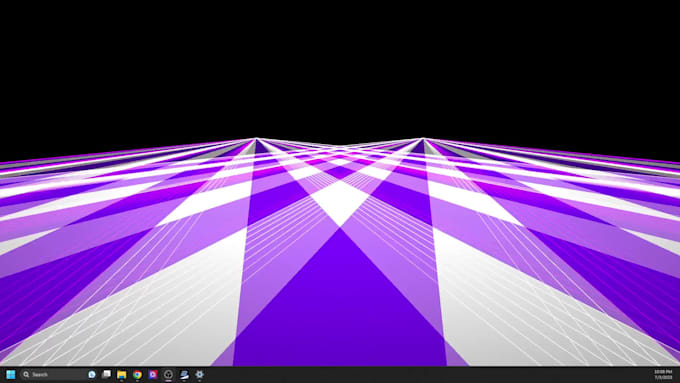Image resolution: width=680 pixels, height=383 pixels.
Task: Launch File Explorer from the taskbar
Action: tap(122, 374)
